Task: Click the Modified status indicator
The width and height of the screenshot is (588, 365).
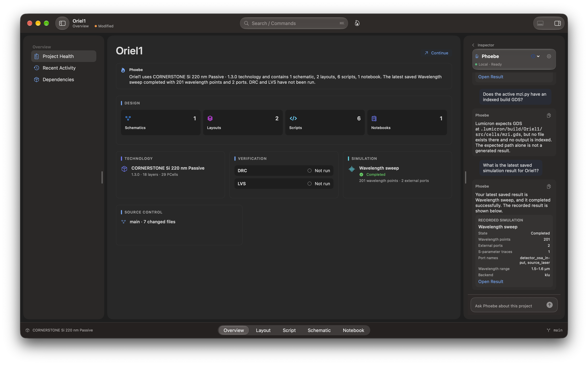Action: (104, 26)
